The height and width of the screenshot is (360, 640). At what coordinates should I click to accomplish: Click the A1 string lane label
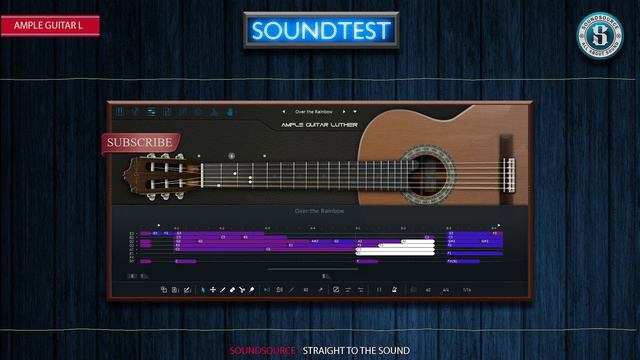click(x=132, y=249)
